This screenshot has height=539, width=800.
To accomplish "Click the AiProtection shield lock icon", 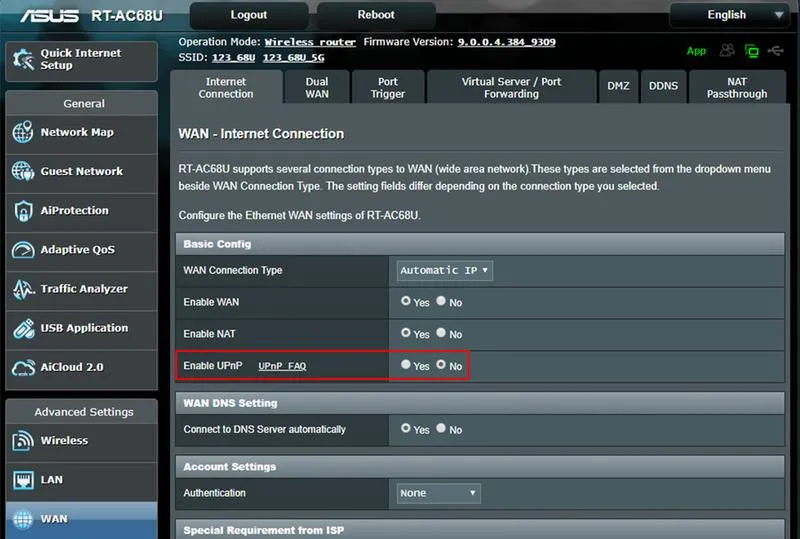I will pos(23,210).
